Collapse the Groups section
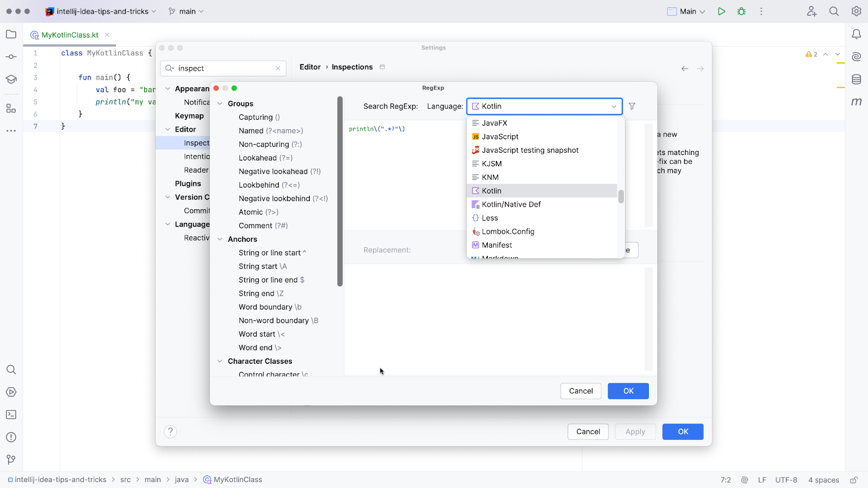This screenshot has width=868, height=488. [220, 104]
